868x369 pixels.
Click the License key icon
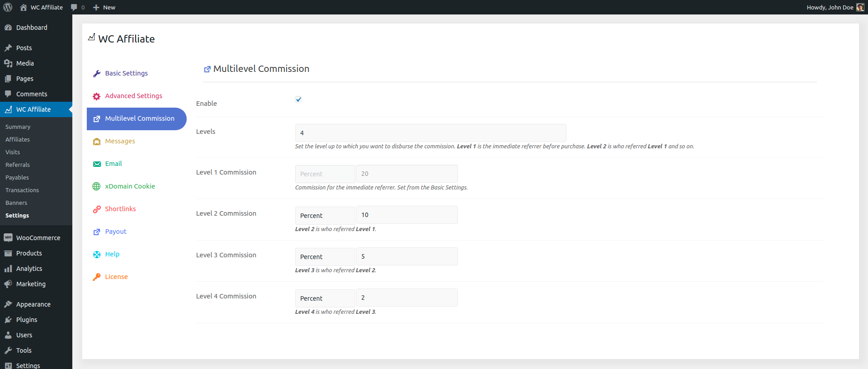tap(97, 277)
